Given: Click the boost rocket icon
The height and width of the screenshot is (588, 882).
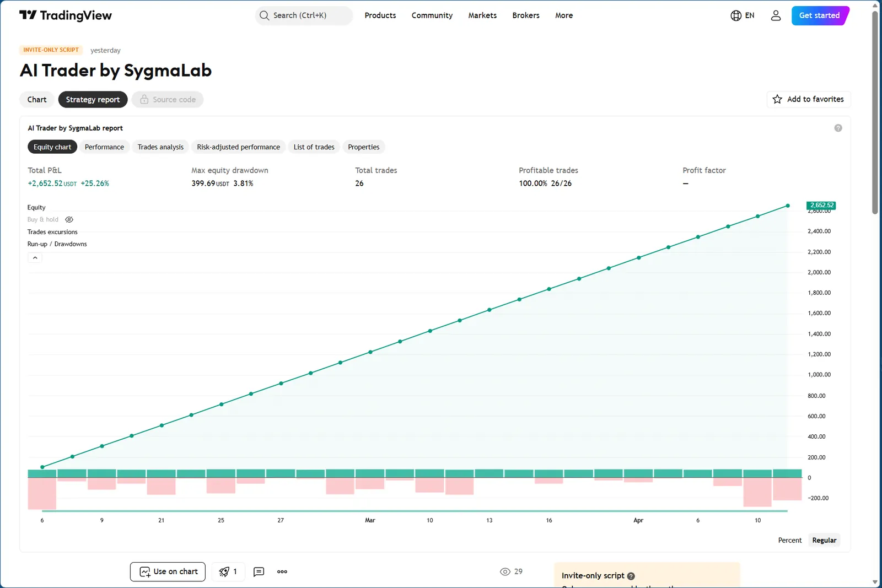Looking at the screenshot, I should point(224,571).
